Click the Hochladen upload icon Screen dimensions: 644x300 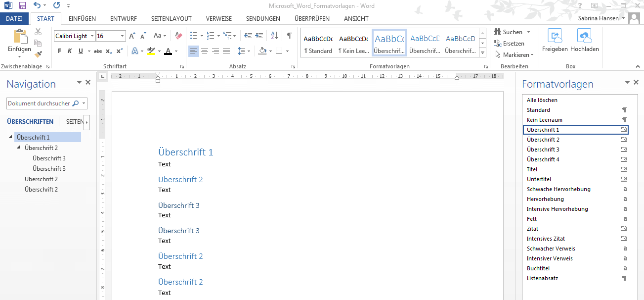tap(584, 37)
